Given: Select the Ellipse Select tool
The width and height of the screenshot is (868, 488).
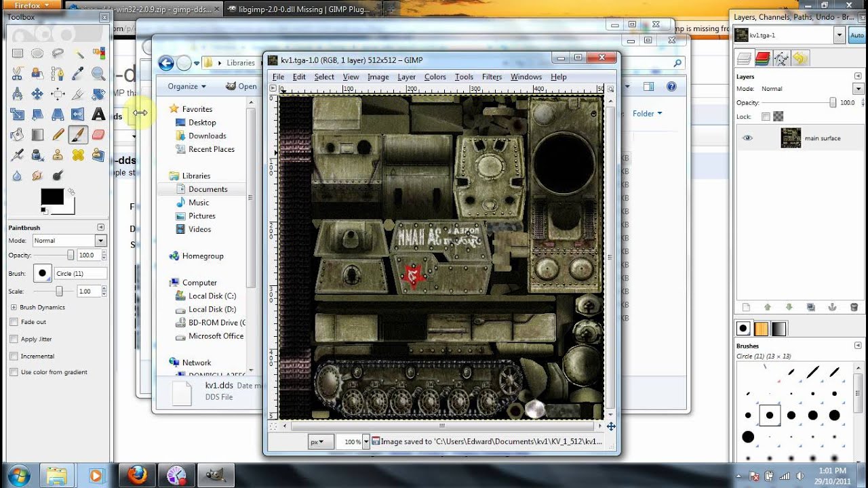Looking at the screenshot, I should click(x=37, y=53).
